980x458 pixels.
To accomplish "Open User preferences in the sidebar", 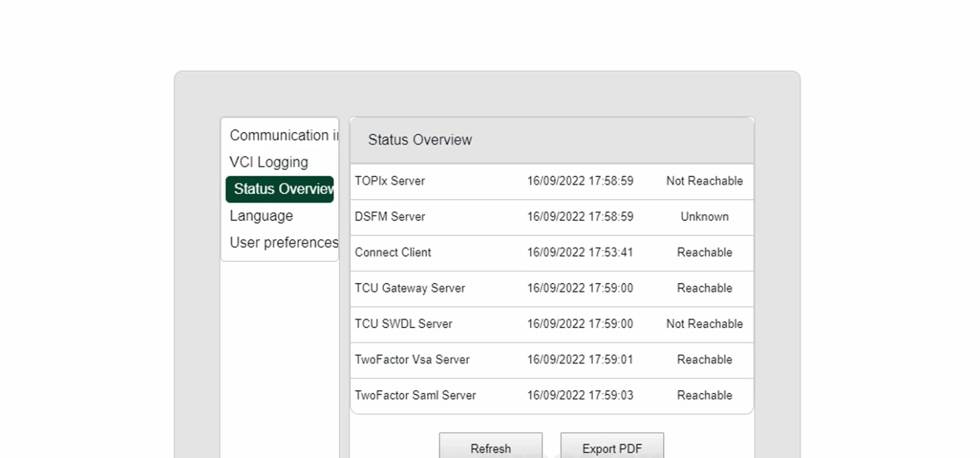I will pyautogui.click(x=284, y=242).
